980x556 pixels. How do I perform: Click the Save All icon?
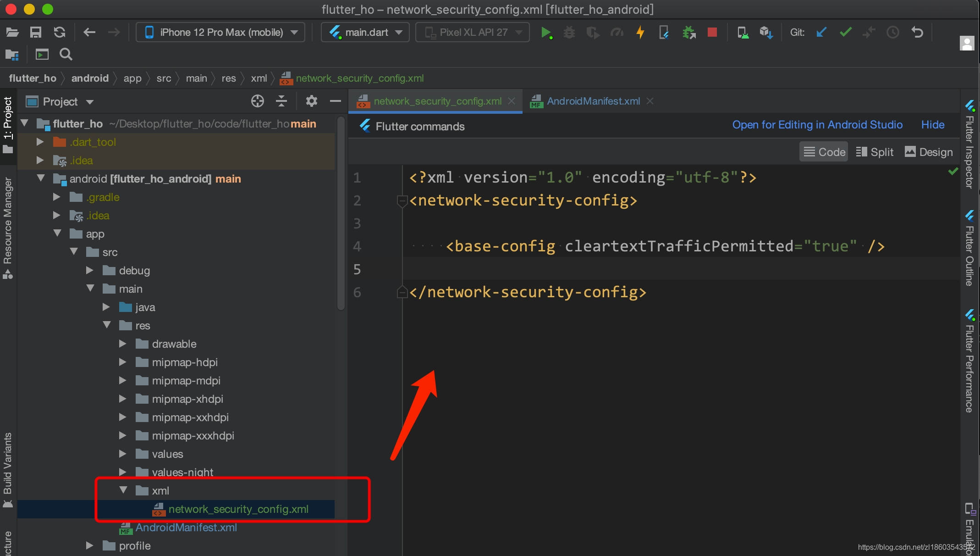(36, 32)
